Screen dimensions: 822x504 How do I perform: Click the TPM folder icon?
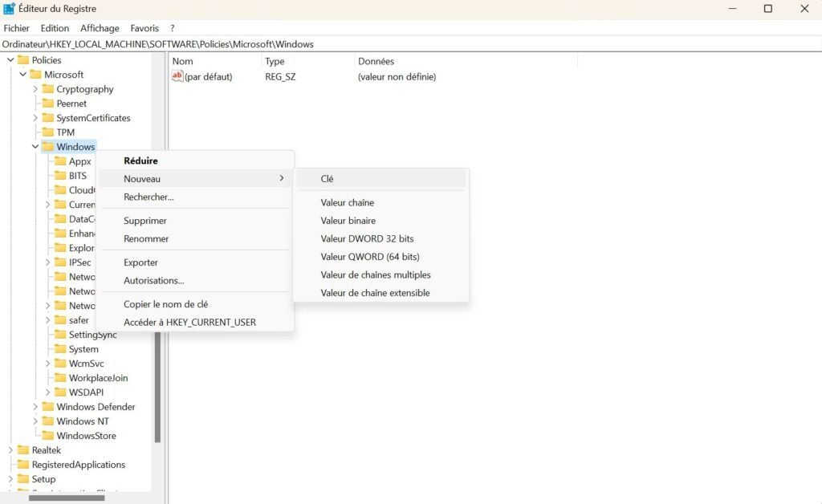coord(48,132)
